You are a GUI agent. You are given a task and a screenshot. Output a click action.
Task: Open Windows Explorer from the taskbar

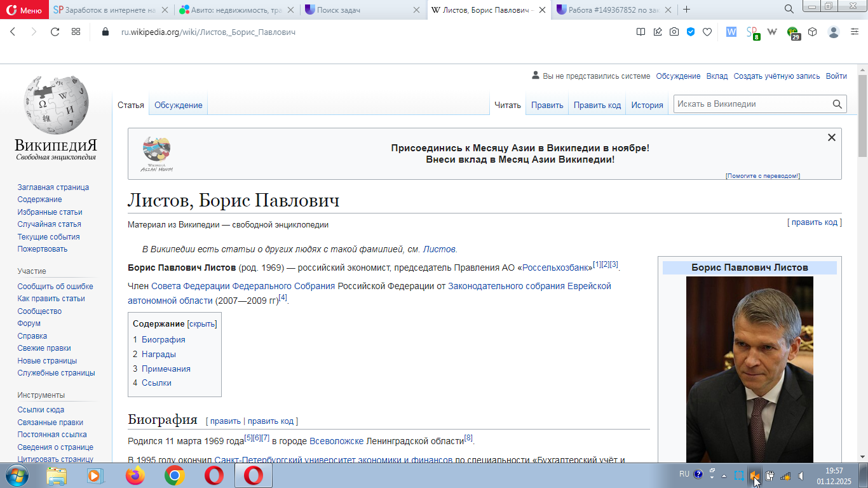57,475
